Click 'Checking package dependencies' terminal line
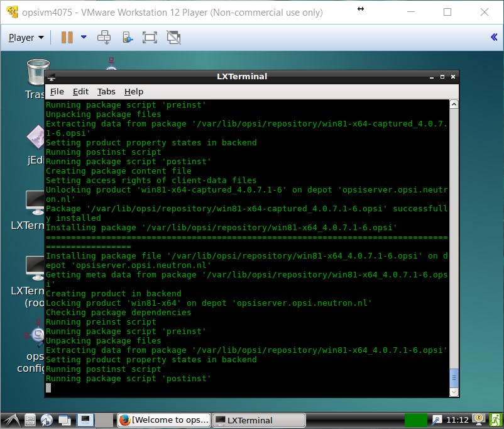Screen dimensions: 504x429 [x=118, y=313]
